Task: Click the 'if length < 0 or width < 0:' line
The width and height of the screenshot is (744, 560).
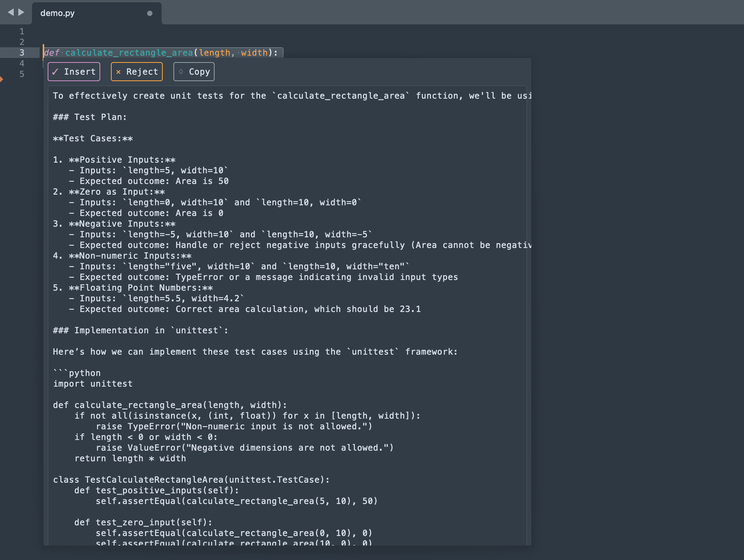Action: click(x=146, y=437)
